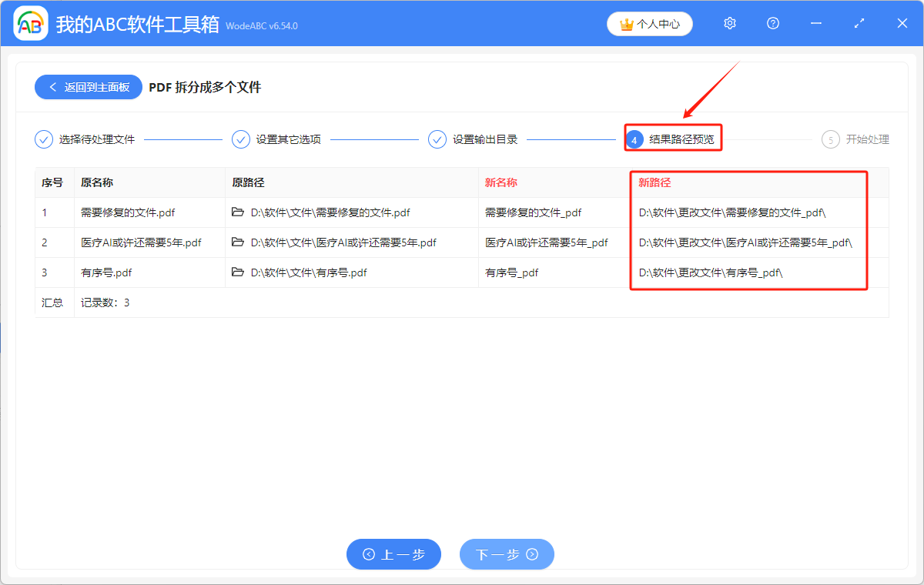Click the help question mark icon
The height and width of the screenshot is (585, 924).
pos(772,23)
